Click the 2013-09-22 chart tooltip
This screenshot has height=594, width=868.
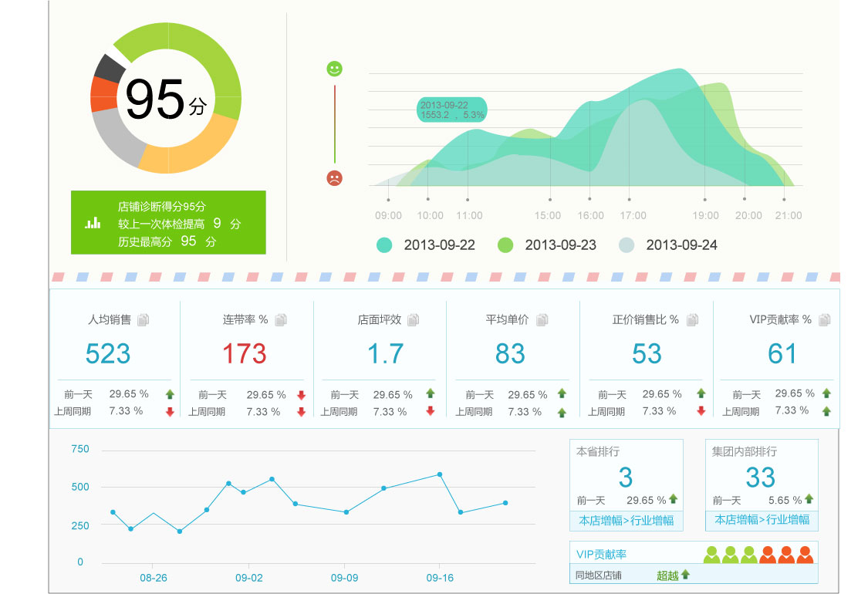click(452, 110)
